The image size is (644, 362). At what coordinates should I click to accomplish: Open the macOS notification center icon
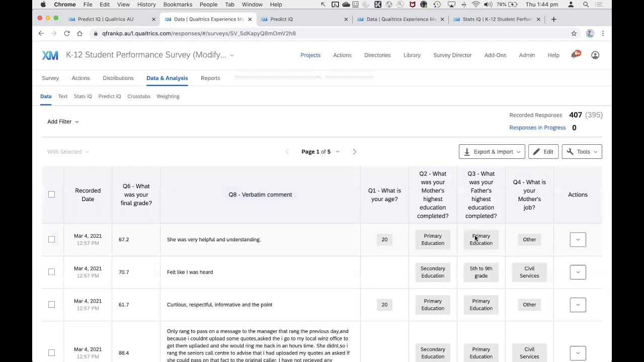[x=599, y=5]
